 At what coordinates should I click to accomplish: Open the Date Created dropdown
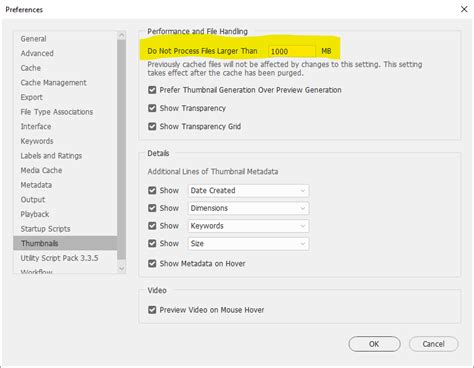248,191
